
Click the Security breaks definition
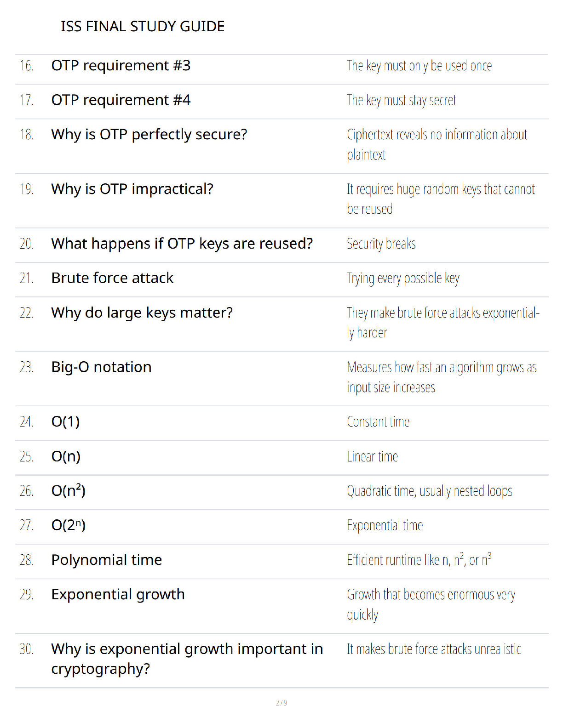[381, 244]
